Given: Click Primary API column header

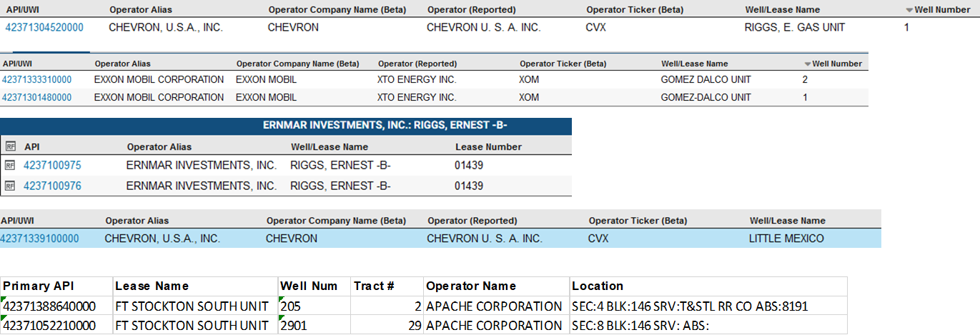Looking at the screenshot, I should click(56, 286).
